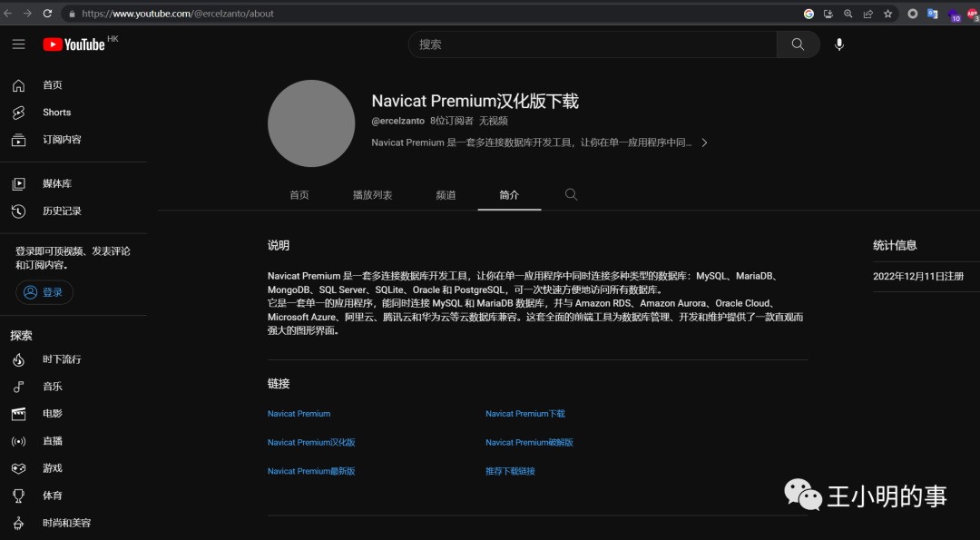This screenshot has height=540, width=980.
Task: Switch to the 频道 tab
Action: (446, 195)
